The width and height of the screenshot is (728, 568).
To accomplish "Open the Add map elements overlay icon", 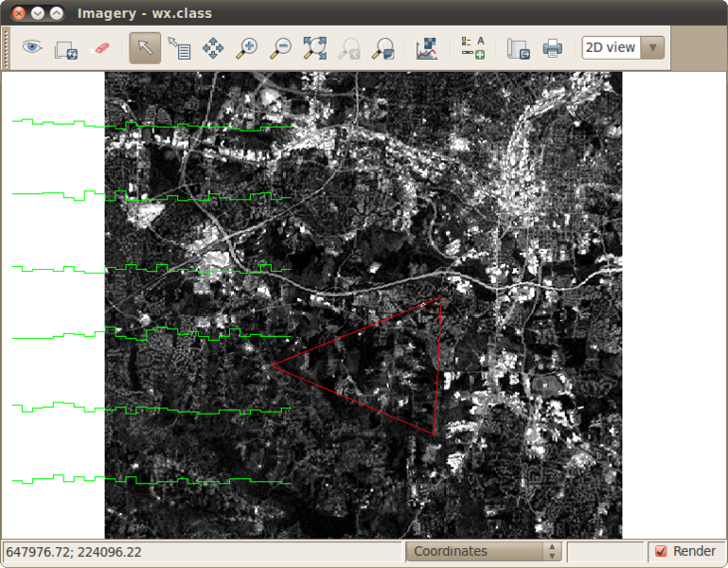I will pos(472,47).
